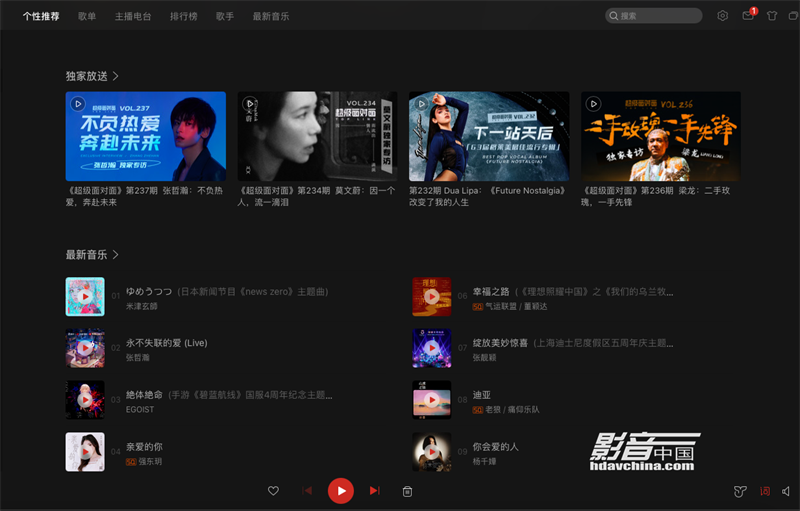Play 绝体绝命 cover button
The image size is (800, 511).
pos(85,400)
